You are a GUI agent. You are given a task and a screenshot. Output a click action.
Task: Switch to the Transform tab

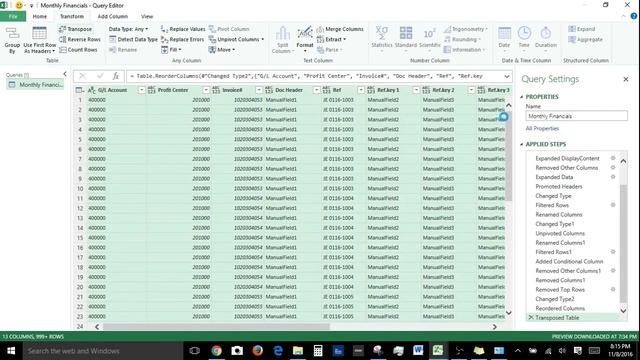point(72,16)
